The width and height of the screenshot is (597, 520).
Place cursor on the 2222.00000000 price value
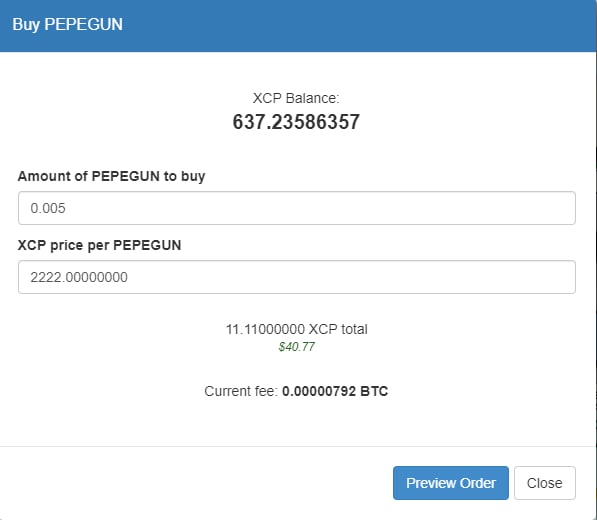tap(79, 277)
